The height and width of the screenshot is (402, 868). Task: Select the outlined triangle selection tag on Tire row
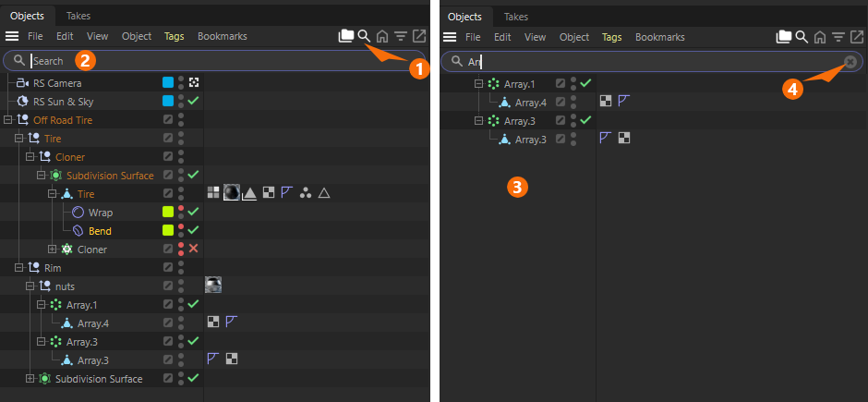[324, 193]
